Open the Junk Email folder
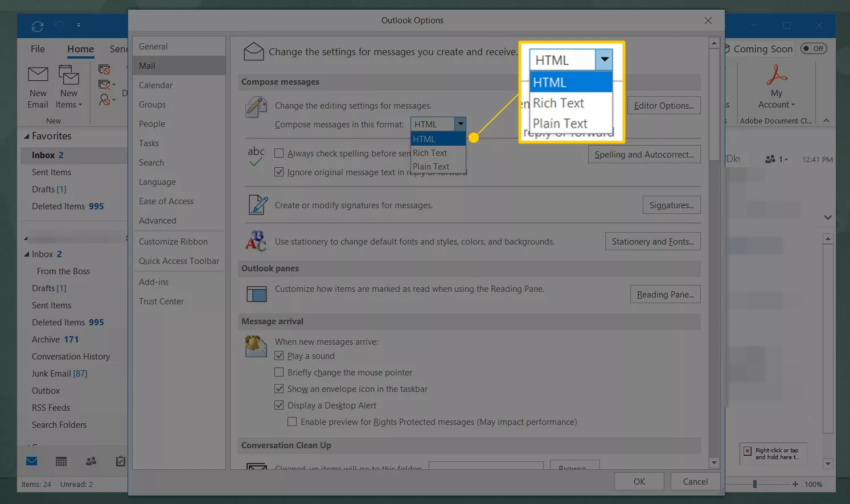 pos(59,373)
